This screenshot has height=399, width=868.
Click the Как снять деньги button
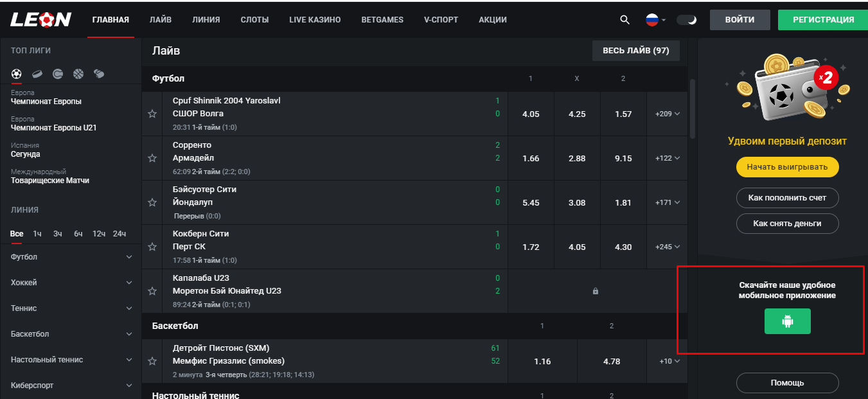click(x=788, y=224)
